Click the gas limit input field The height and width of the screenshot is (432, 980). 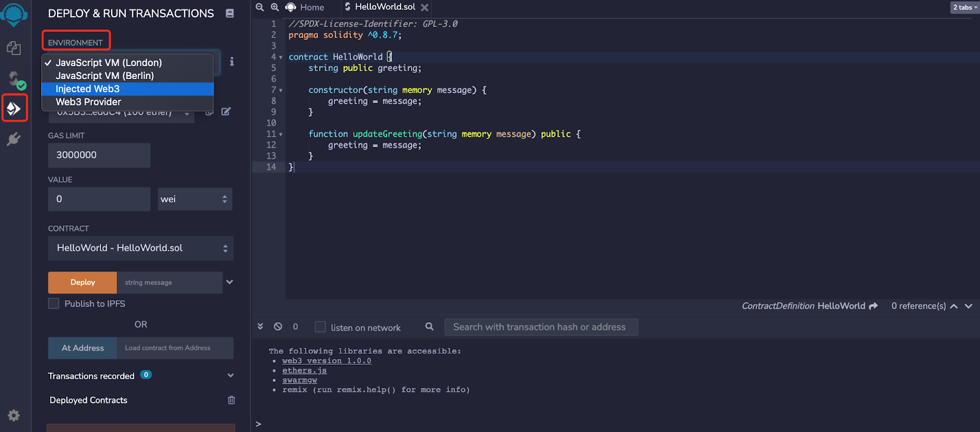99,155
